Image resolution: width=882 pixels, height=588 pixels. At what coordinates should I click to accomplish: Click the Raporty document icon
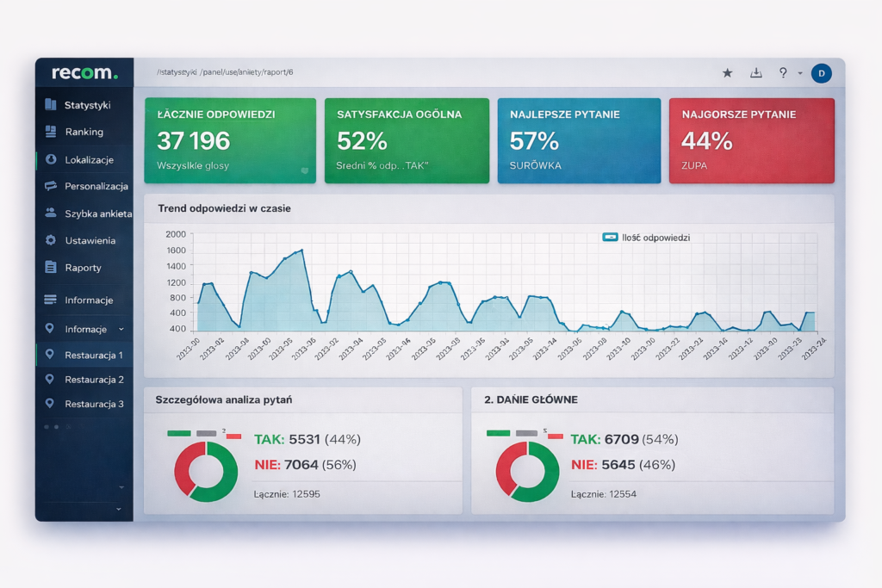[x=50, y=268]
